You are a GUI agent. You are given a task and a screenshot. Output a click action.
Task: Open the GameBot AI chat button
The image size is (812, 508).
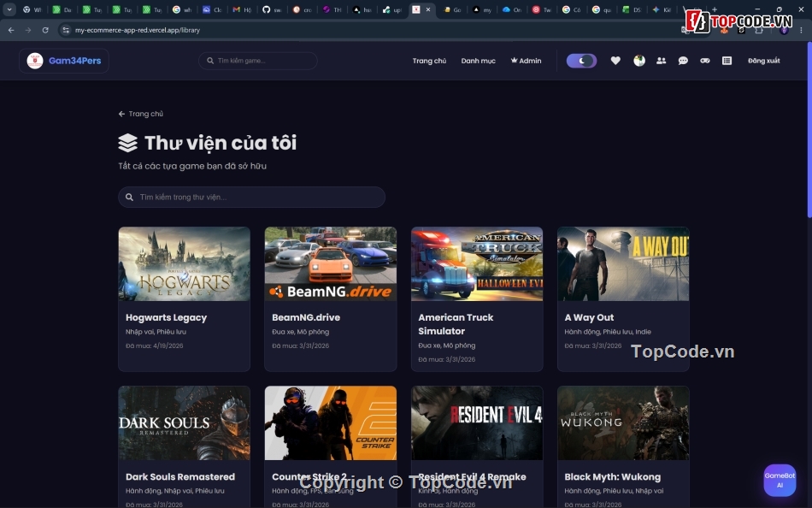(x=780, y=480)
